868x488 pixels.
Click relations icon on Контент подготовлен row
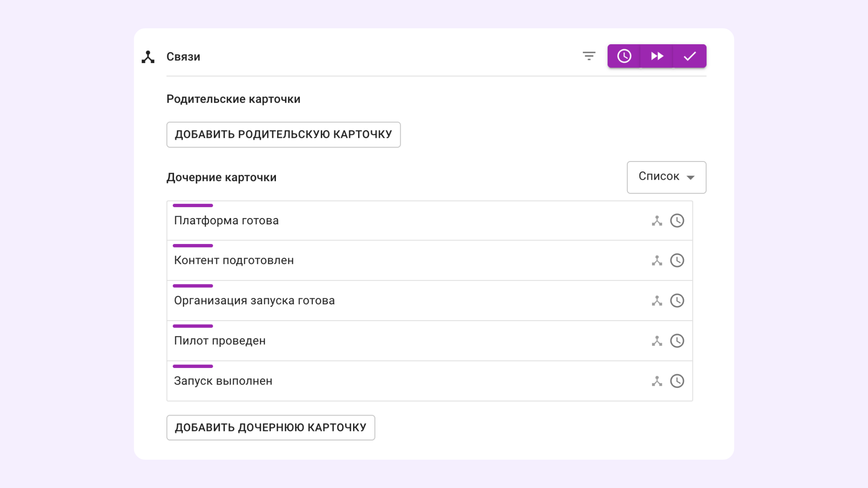657,261
